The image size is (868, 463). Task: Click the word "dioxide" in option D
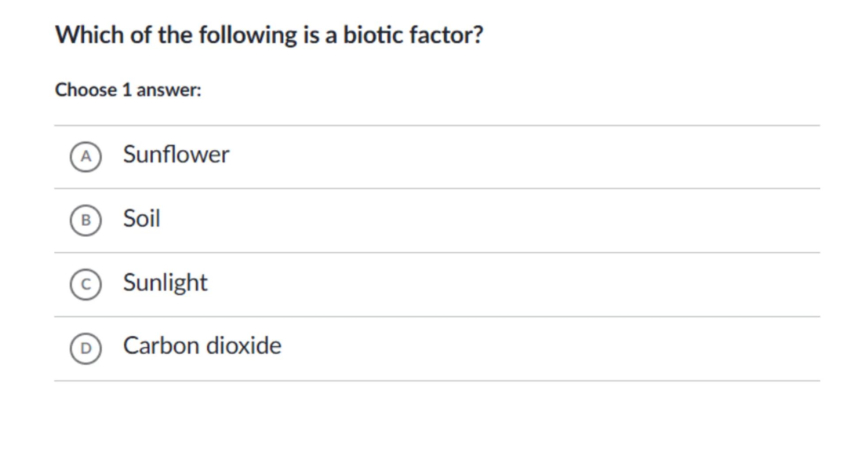pyautogui.click(x=244, y=345)
